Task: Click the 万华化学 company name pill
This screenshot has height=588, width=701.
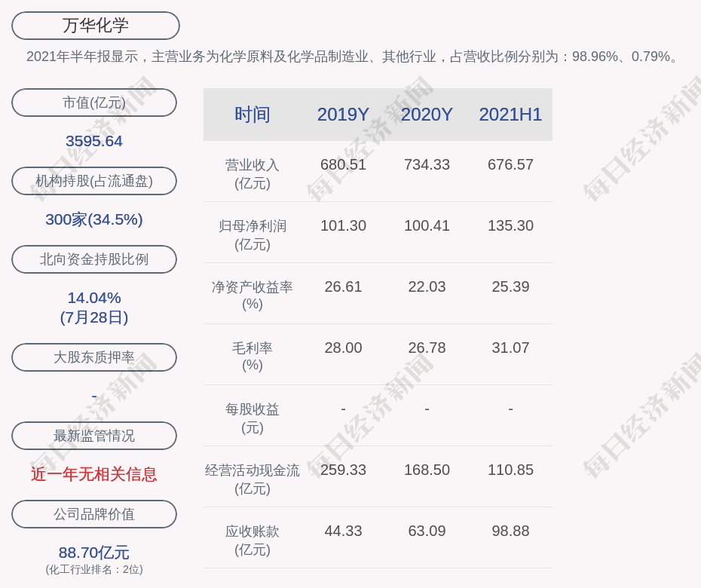Action: (x=95, y=26)
